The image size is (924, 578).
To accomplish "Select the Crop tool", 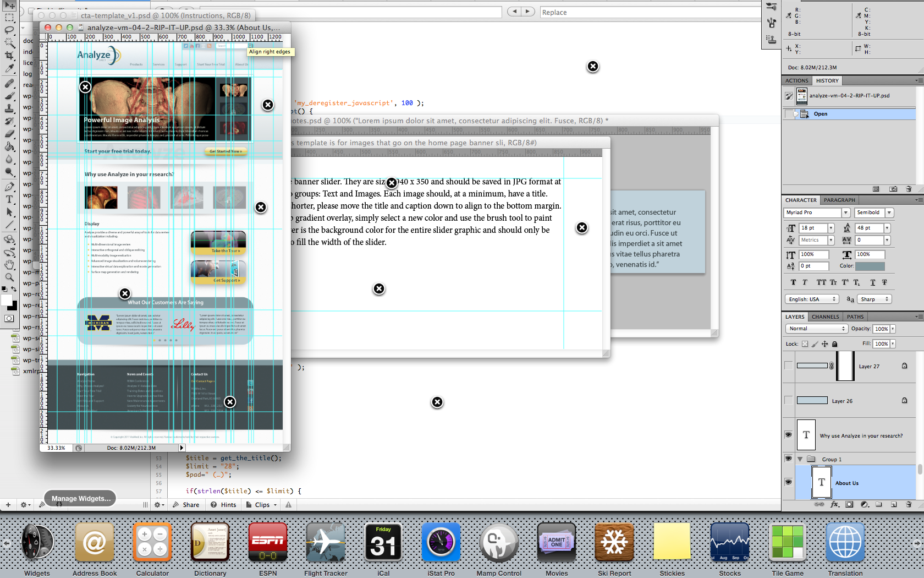I will 9,56.
